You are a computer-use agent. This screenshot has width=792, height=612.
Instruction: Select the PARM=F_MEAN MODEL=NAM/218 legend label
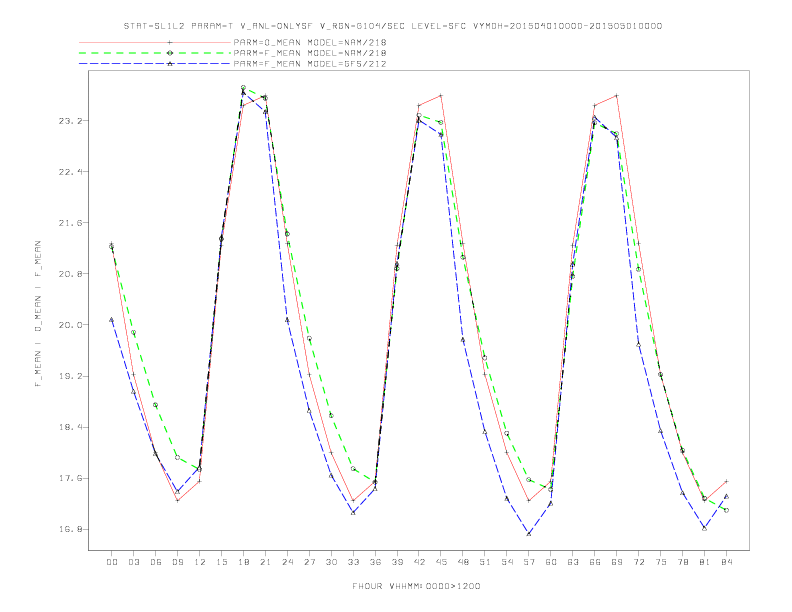tap(310, 53)
